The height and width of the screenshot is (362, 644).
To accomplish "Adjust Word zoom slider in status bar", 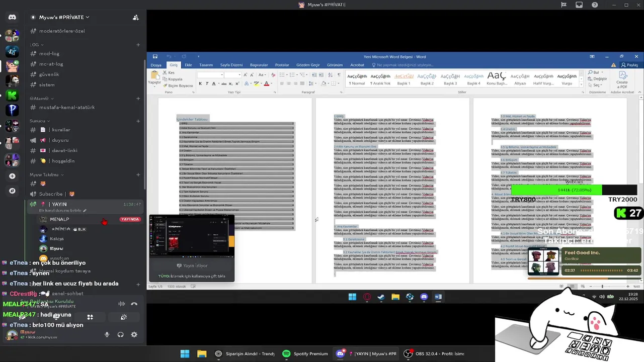I will [x=602, y=287].
